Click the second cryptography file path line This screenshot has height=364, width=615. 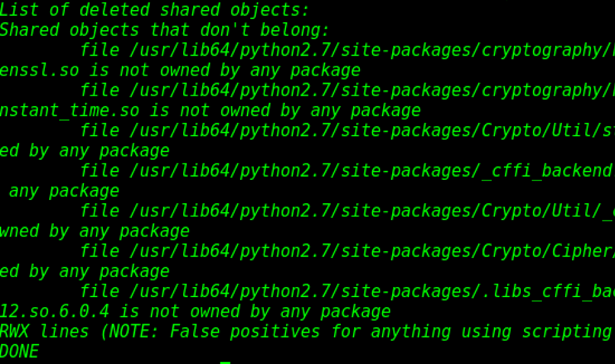(x=347, y=90)
